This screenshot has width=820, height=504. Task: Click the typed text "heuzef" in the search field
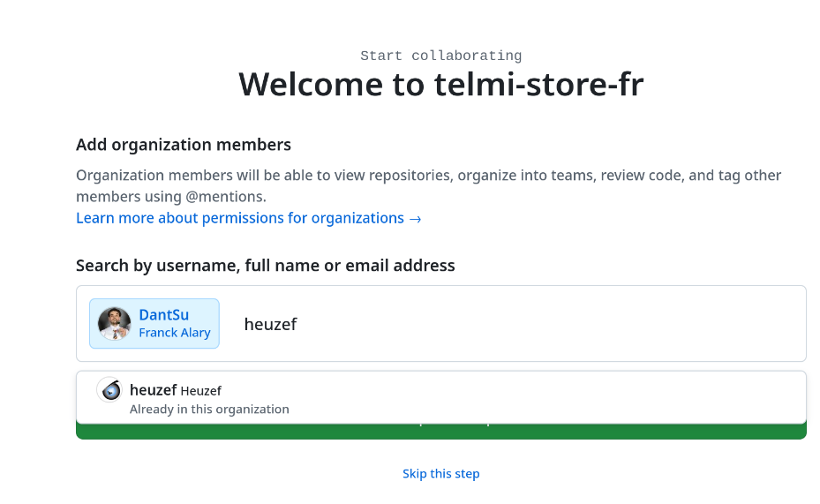[x=270, y=324]
